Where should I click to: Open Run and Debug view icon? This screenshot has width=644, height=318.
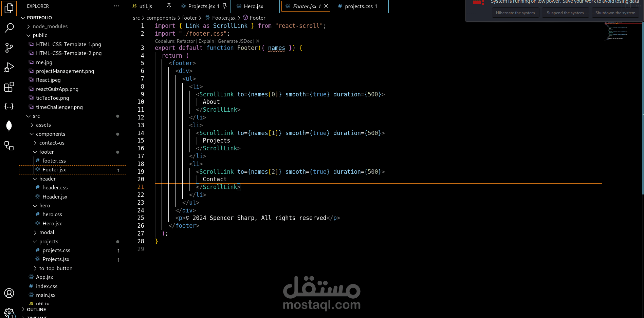tap(9, 67)
